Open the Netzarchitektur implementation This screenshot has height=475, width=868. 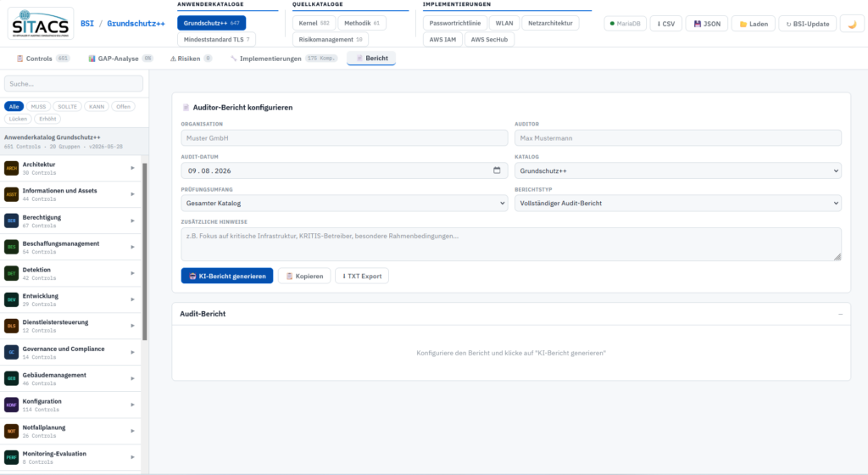(x=550, y=23)
